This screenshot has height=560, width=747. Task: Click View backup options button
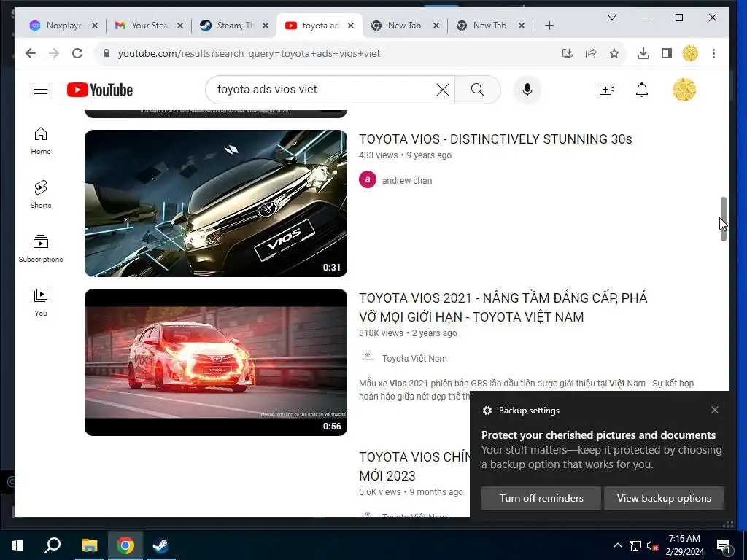click(664, 498)
